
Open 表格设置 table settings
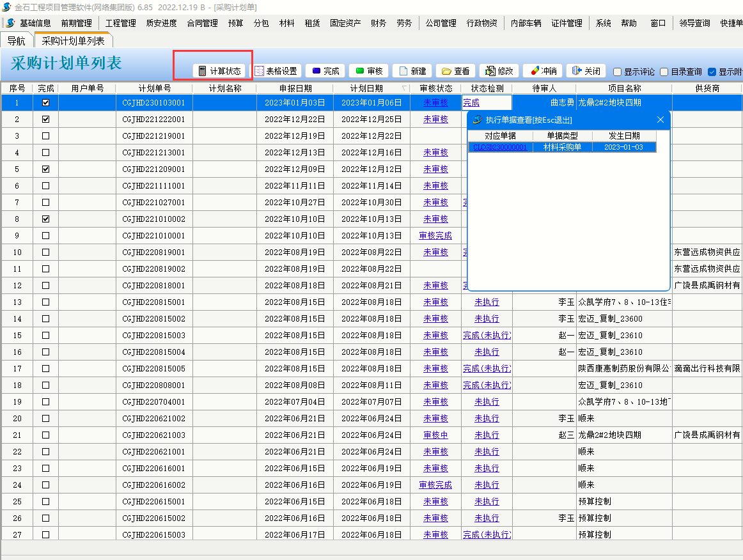pos(276,71)
